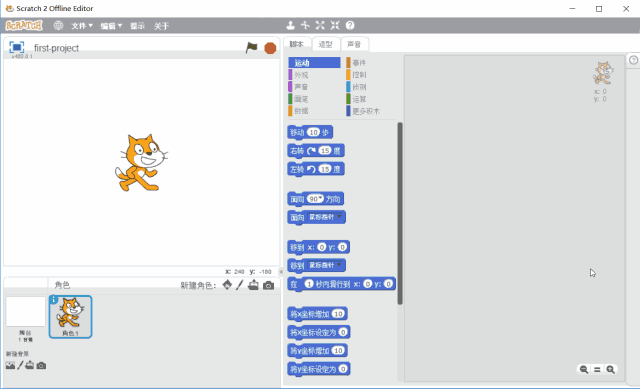Create new sprite from camera icon
640x389 pixels.
pyautogui.click(x=268, y=285)
